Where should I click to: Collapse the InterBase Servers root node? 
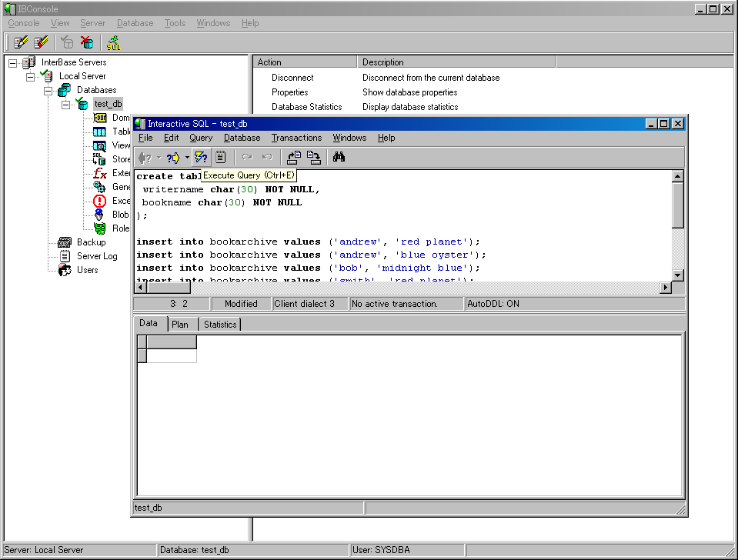(12, 62)
